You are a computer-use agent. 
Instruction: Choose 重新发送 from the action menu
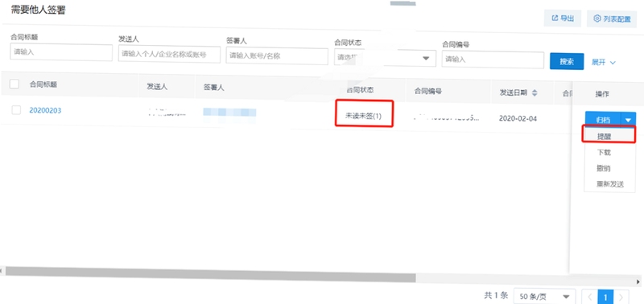tap(610, 185)
